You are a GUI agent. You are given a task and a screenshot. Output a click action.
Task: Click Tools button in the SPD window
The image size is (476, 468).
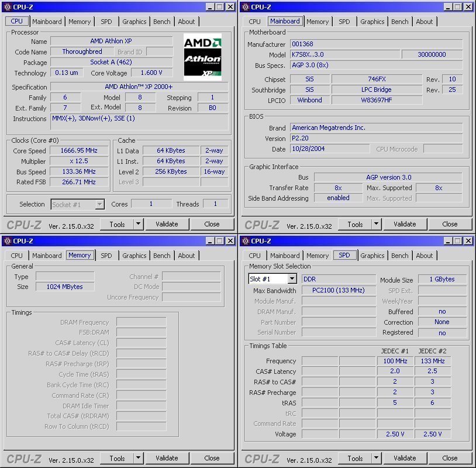(x=355, y=458)
